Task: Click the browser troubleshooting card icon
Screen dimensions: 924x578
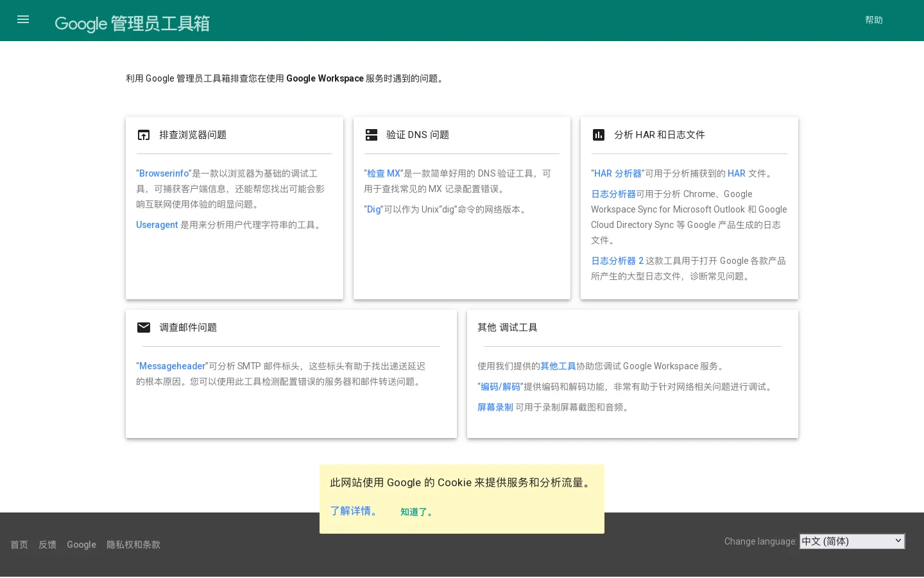Action: pyautogui.click(x=144, y=135)
